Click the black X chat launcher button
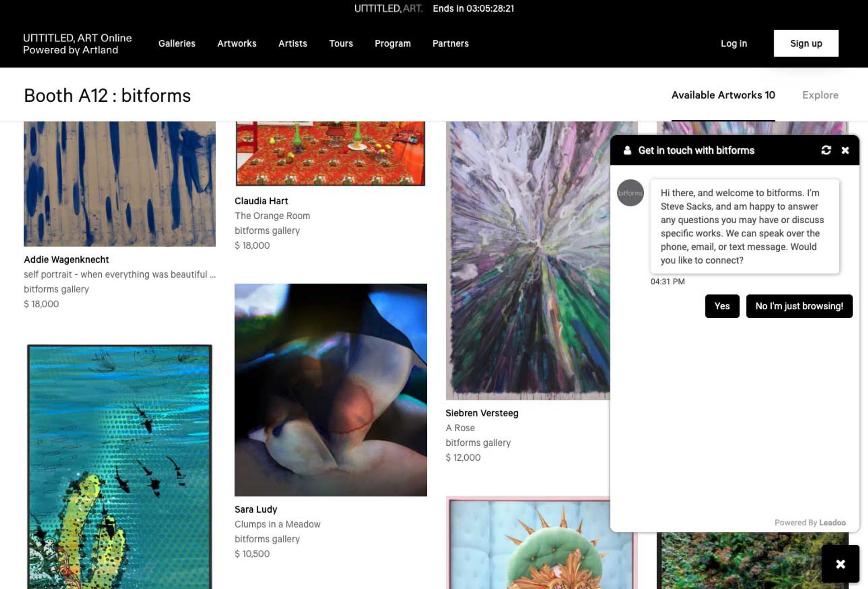868x589 pixels. coord(840,564)
